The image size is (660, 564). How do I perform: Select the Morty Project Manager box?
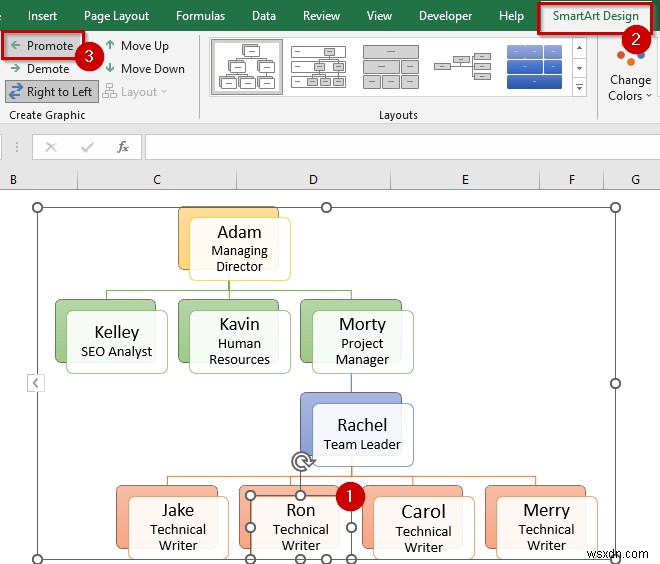[362, 341]
